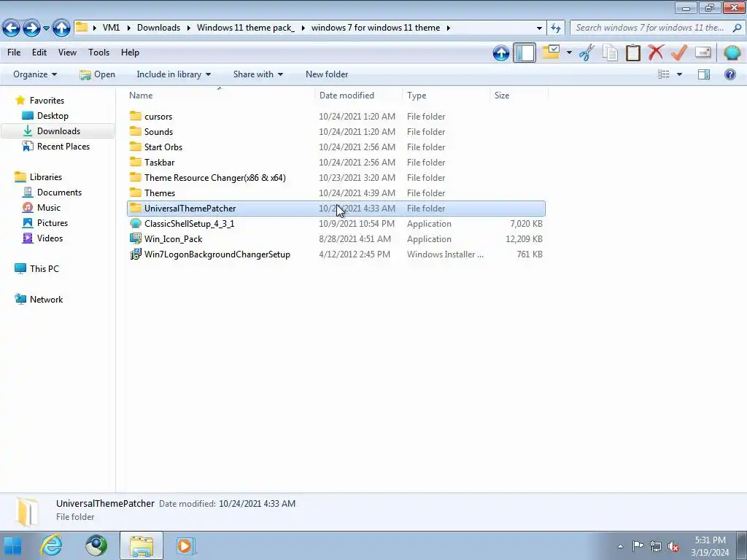The image size is (747, 560).
Task: Click the Paste clipboard icon
Action: point(632,52)
